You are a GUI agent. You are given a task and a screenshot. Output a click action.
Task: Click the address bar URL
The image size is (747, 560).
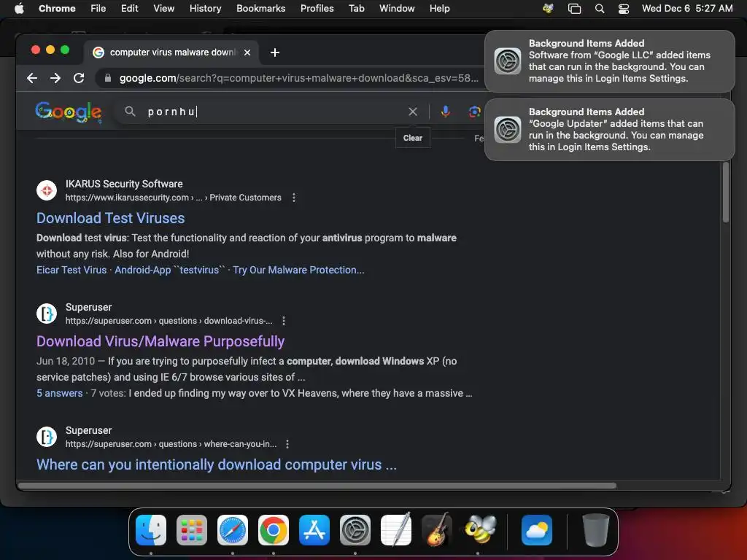coord(298,78)
